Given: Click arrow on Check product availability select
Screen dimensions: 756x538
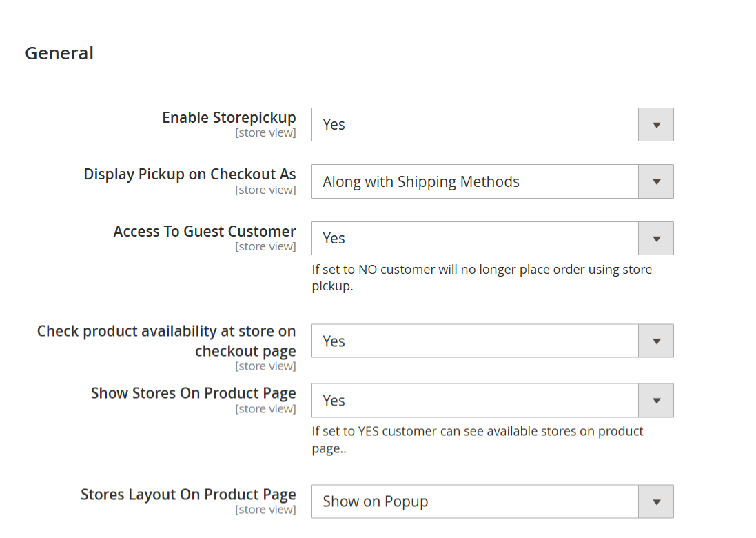Looking at the screenshot, I should [x=655, y=341].
